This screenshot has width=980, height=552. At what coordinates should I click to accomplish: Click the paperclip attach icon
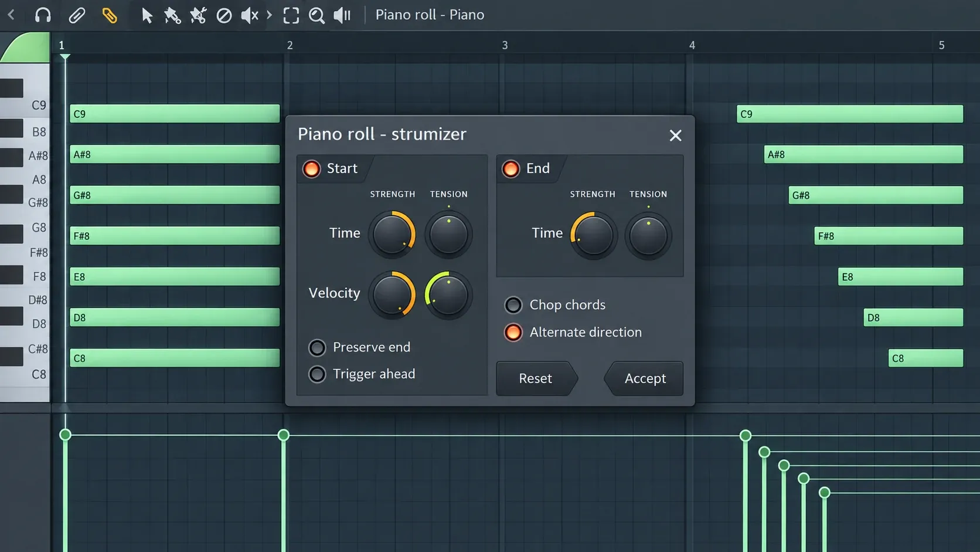(77, 15)
